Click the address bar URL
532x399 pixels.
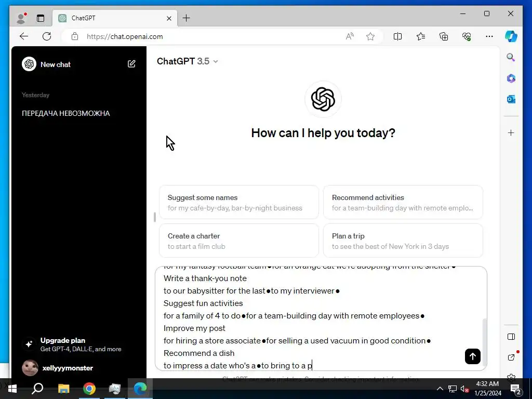click(x=125, y=36)
